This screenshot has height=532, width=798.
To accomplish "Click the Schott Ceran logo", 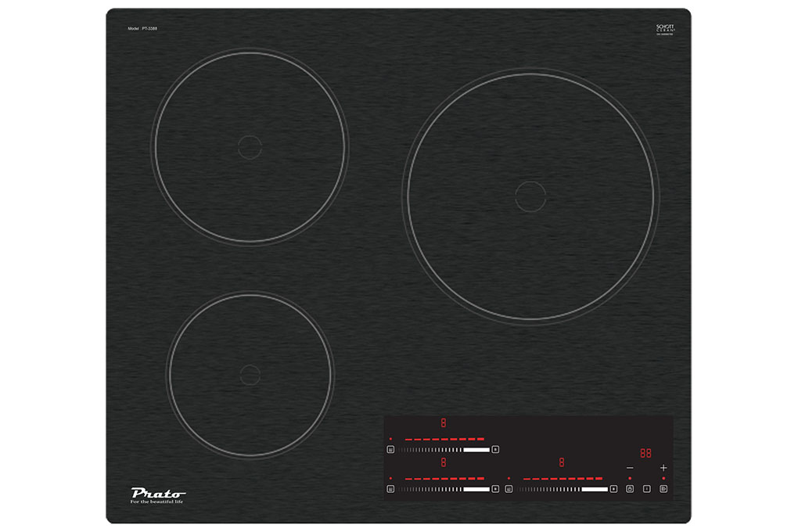I will (664, 29).
